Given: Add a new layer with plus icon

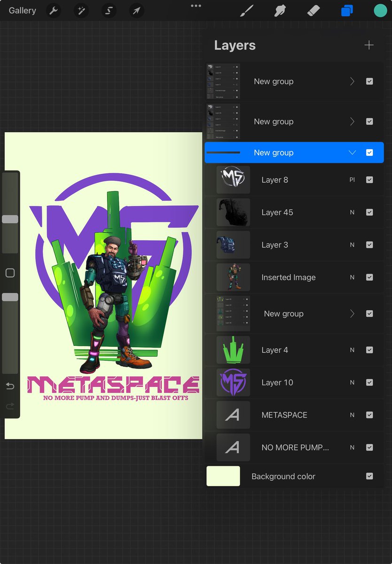Looking at the screenshot, I should click(369, 45).
